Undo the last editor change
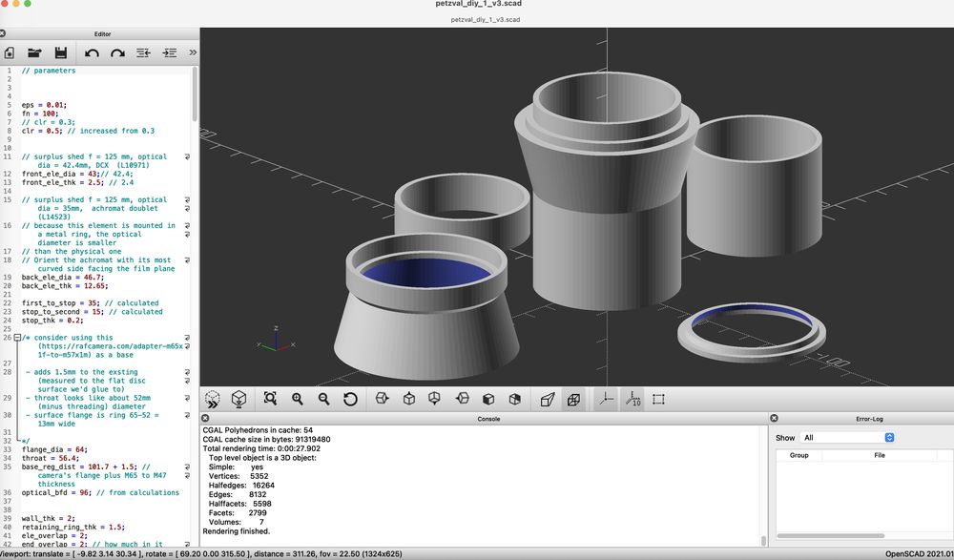 pos(92,52)
